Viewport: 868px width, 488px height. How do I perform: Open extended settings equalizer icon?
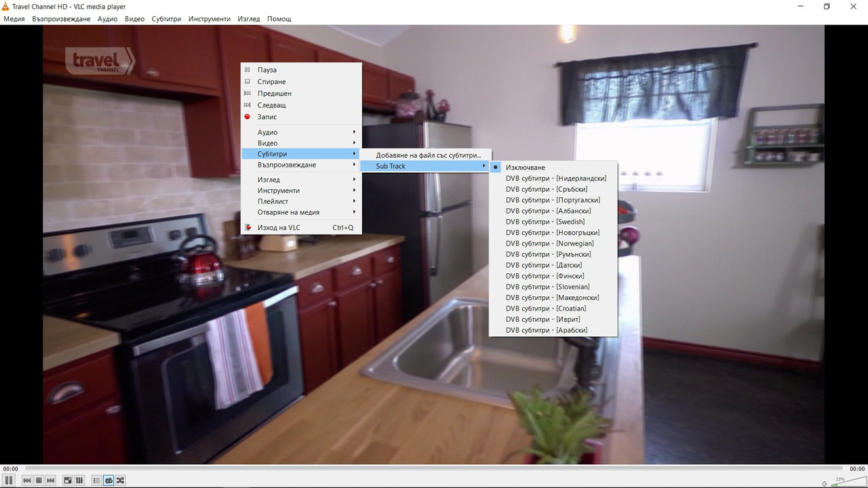79,481
